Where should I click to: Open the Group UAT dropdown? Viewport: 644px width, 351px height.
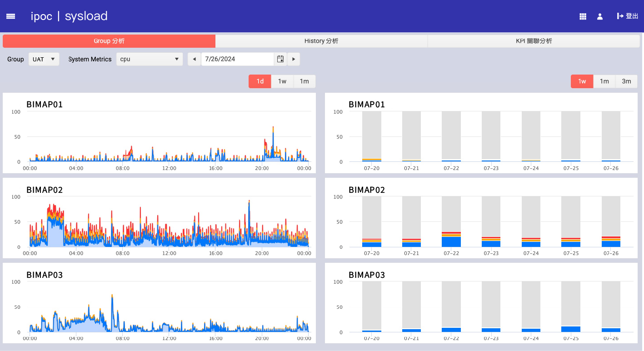click(44, 59)
